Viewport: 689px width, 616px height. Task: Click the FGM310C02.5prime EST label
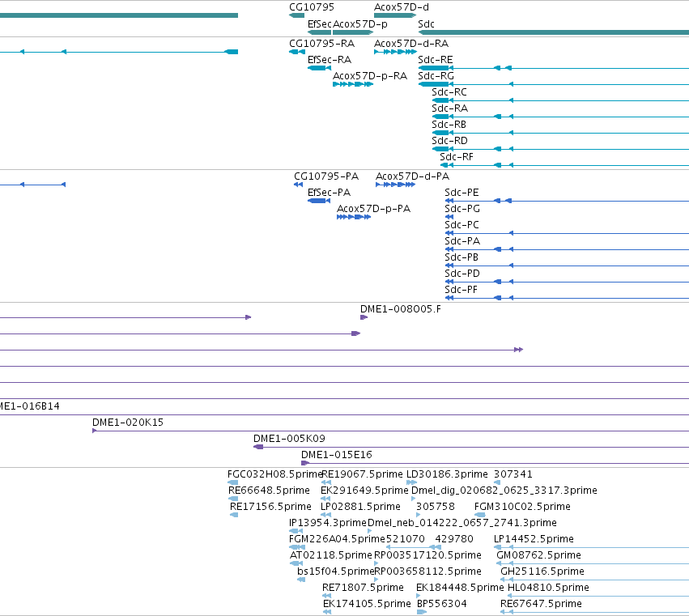tap(522, 507)
